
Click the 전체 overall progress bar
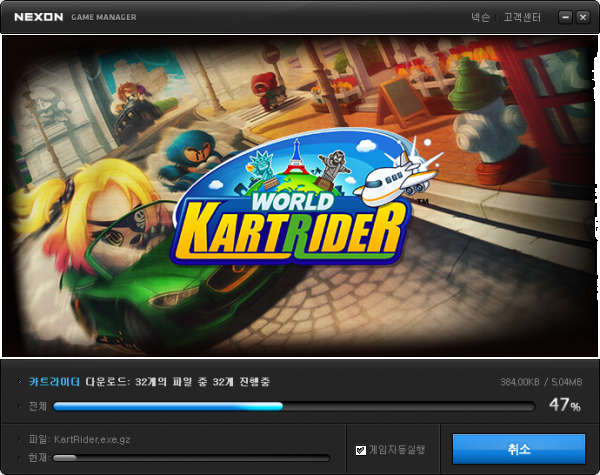pos(294,406)
